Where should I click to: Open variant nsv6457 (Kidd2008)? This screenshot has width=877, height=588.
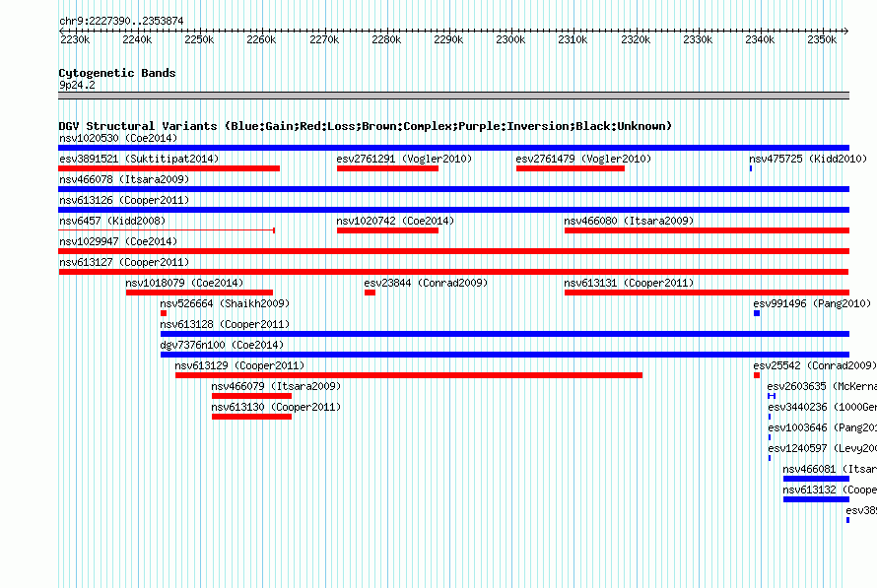coord(112,221)
